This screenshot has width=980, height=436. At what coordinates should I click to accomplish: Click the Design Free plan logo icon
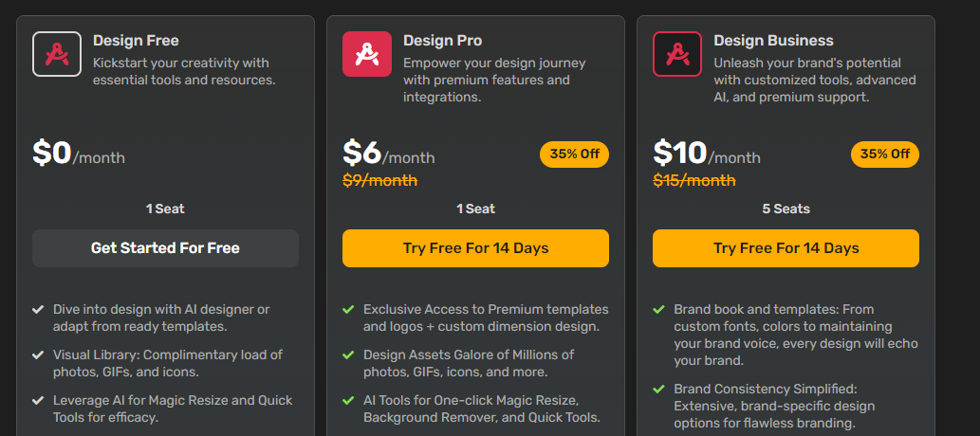point(57,54)
